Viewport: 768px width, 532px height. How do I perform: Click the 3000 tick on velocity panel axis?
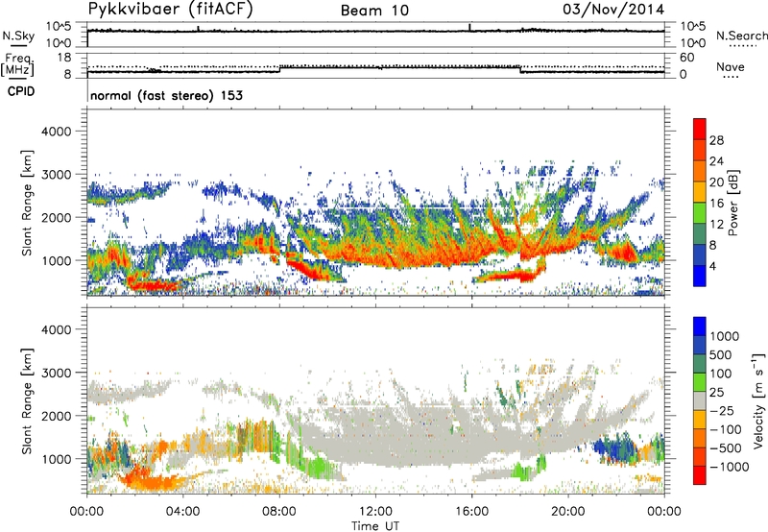56,373
